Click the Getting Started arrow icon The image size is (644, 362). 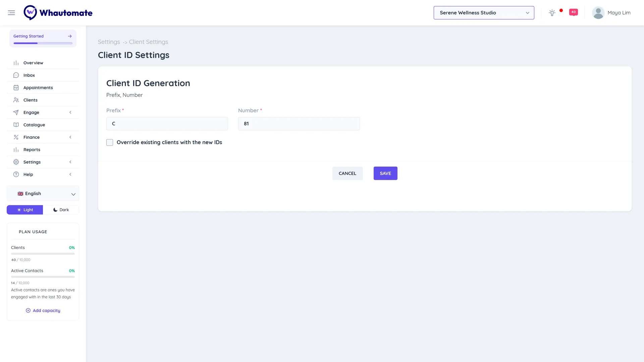[70, 36]
